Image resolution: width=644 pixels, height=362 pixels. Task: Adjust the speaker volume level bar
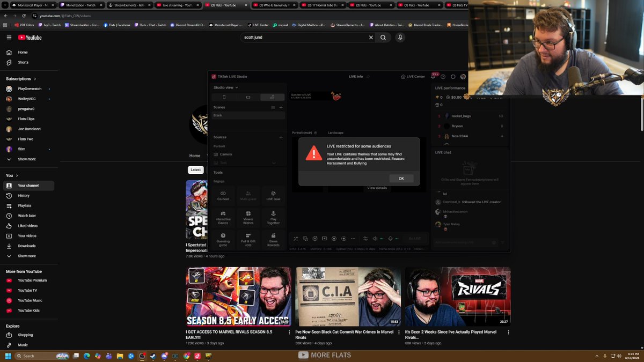pos(382,239)
